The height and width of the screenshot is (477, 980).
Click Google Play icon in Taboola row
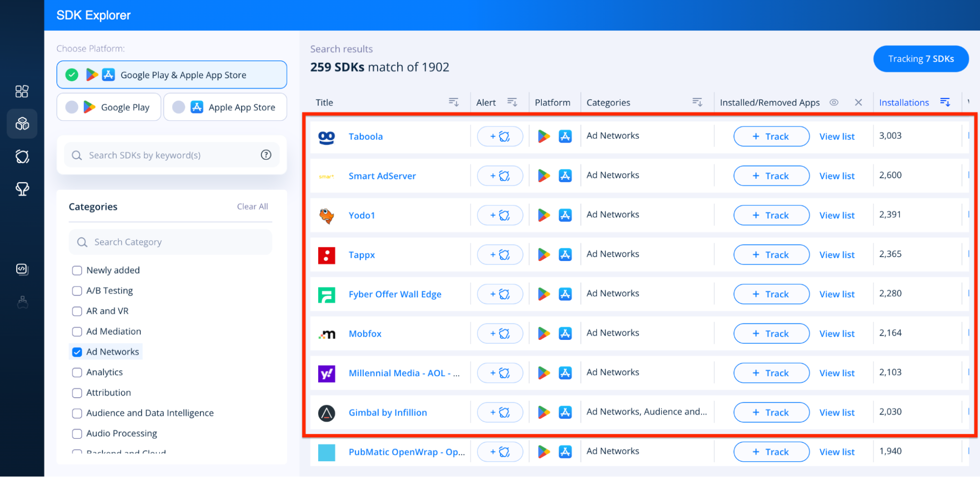(544, 137)
